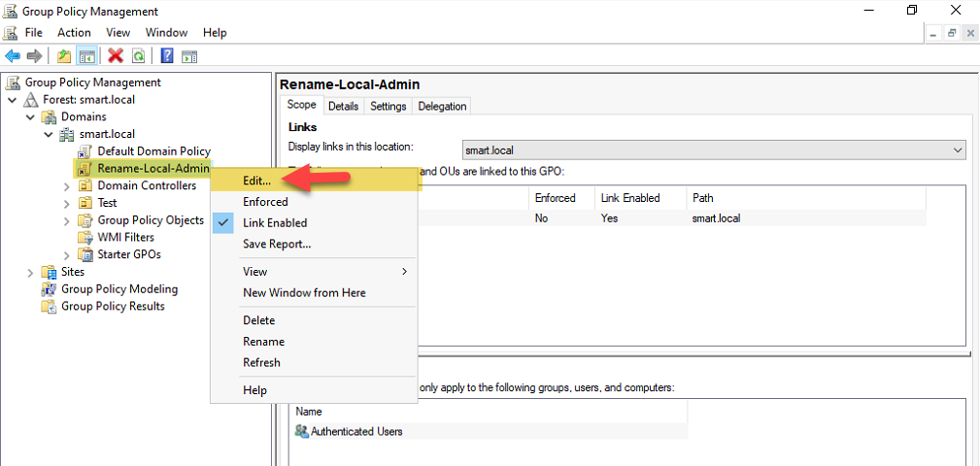Switch to the Details tab

coord(344,106)
